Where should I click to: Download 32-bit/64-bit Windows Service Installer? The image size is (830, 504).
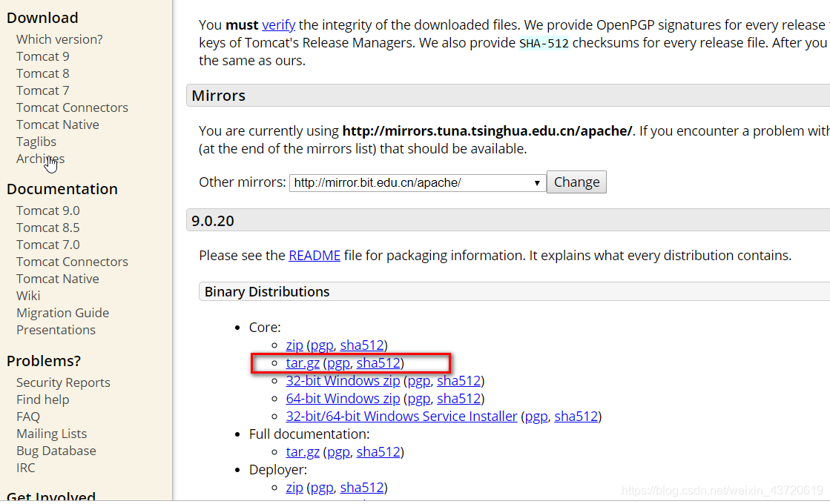click(401, 417)
